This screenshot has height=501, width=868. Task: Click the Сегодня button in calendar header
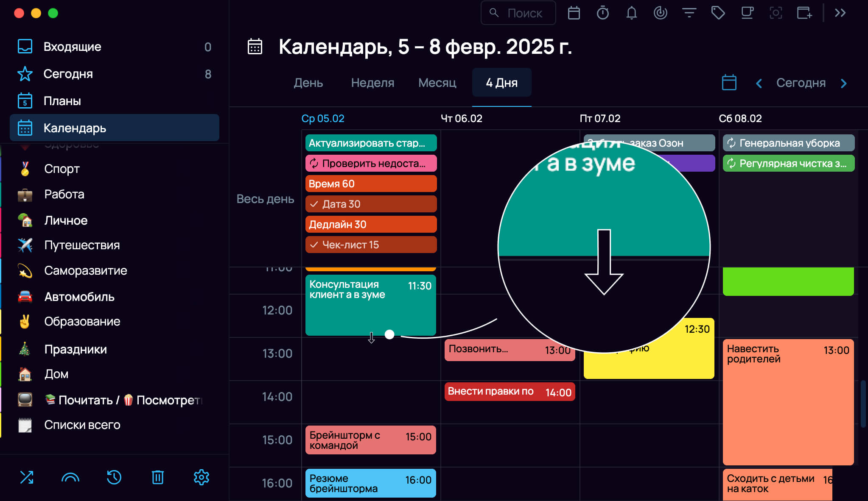(801, 83)
